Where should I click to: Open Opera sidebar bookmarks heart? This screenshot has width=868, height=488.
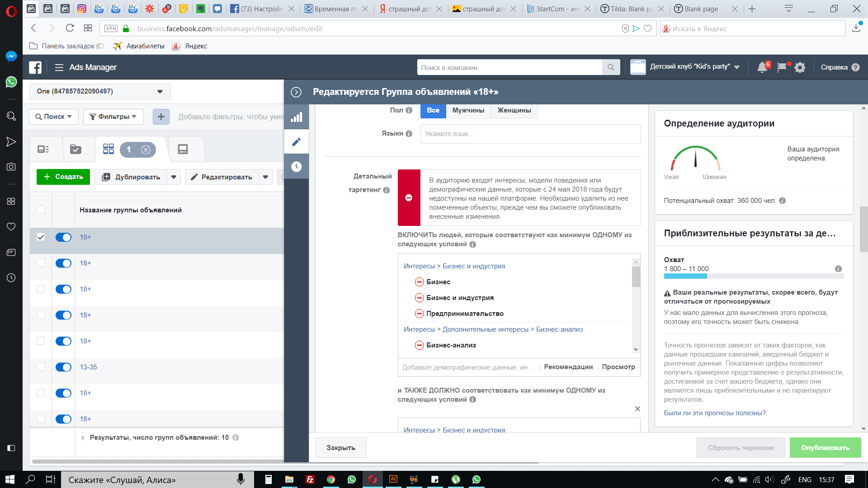[11, 226]
